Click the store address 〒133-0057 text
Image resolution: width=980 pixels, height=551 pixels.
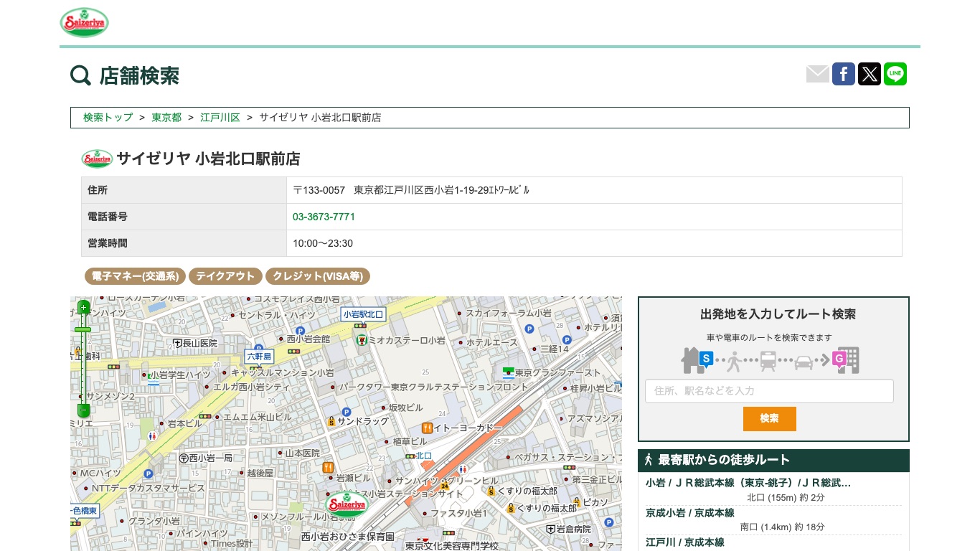(411, 190)
